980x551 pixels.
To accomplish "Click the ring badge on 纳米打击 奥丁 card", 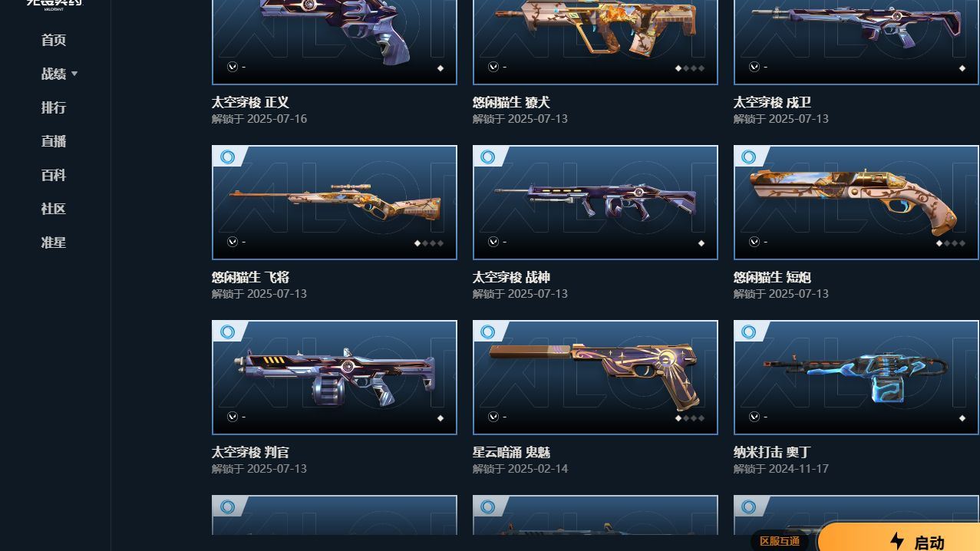I will pos(749,332).
